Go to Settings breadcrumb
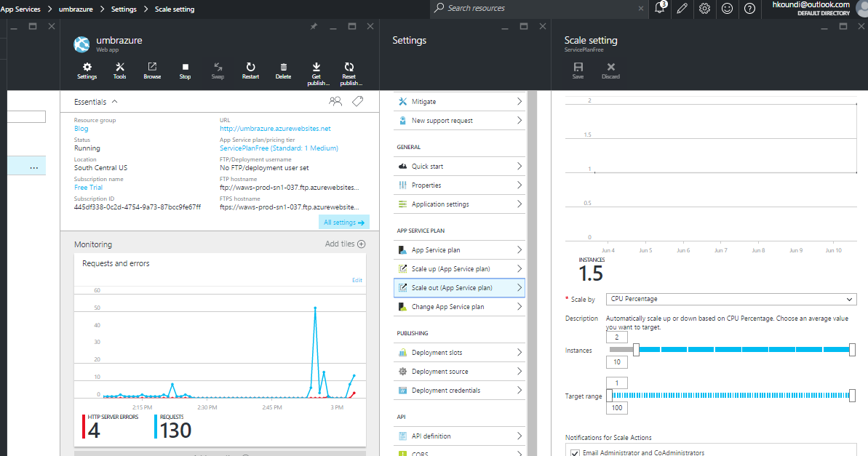This screenshot has width=868, height=456. (124, 9)
